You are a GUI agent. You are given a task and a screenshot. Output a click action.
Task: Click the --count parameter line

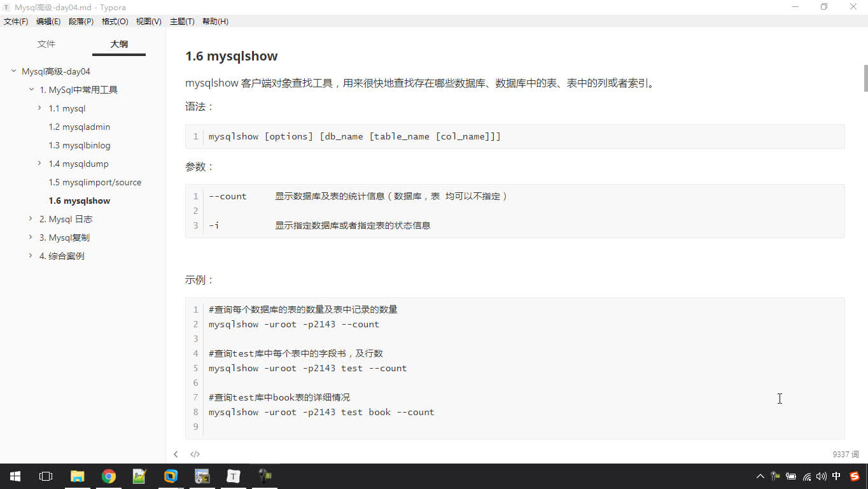(x=358, y=196)
